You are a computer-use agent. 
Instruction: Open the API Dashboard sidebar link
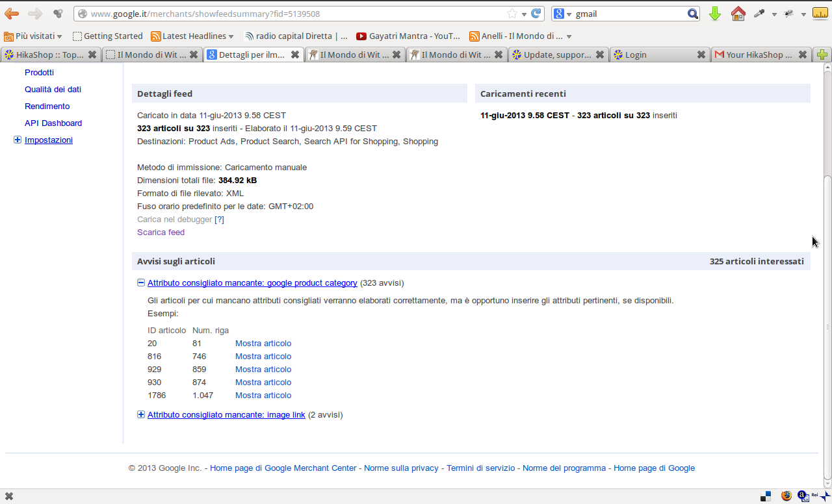[53, 123]
